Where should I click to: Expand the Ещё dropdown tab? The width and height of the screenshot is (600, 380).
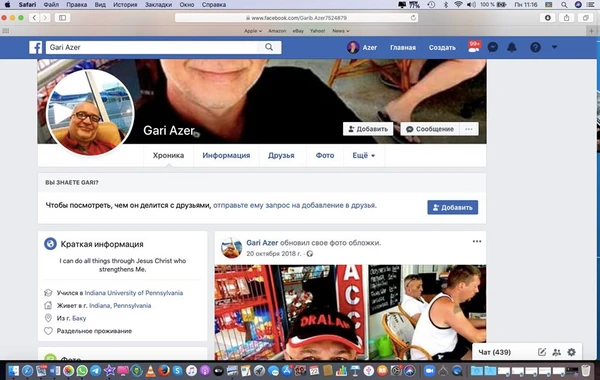coord(364,155)
